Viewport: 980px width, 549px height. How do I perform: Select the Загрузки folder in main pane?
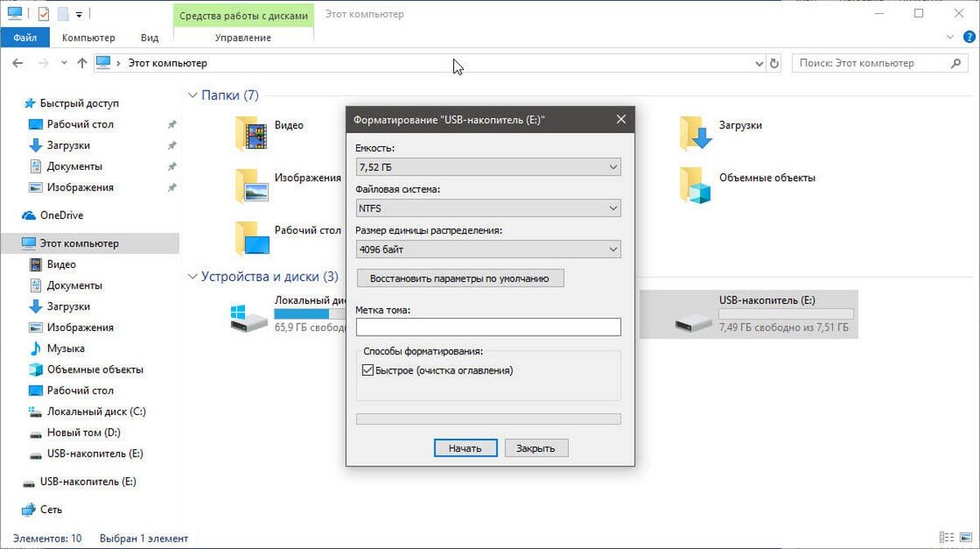722,133
